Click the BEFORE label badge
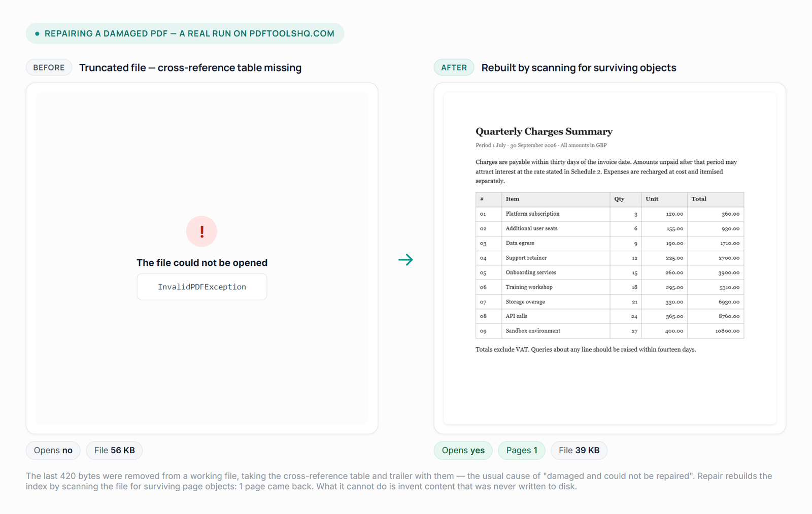Image resolution: width=812 pixels, height=514 pixels. tap(49, 67)
